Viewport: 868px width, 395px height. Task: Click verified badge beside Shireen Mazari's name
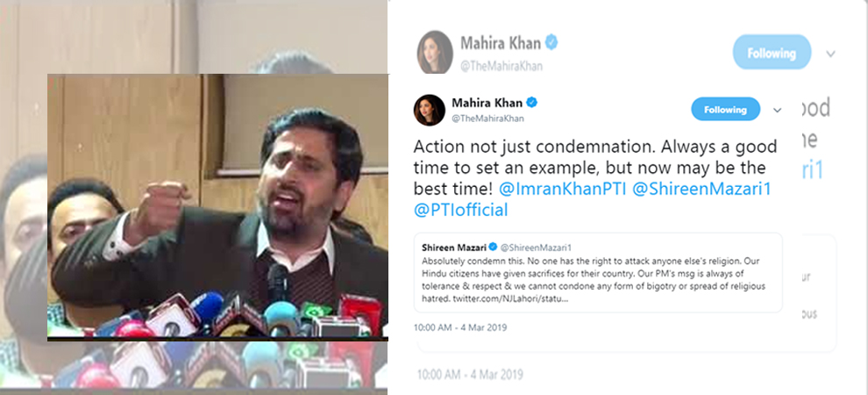click(x=492, y=246)
